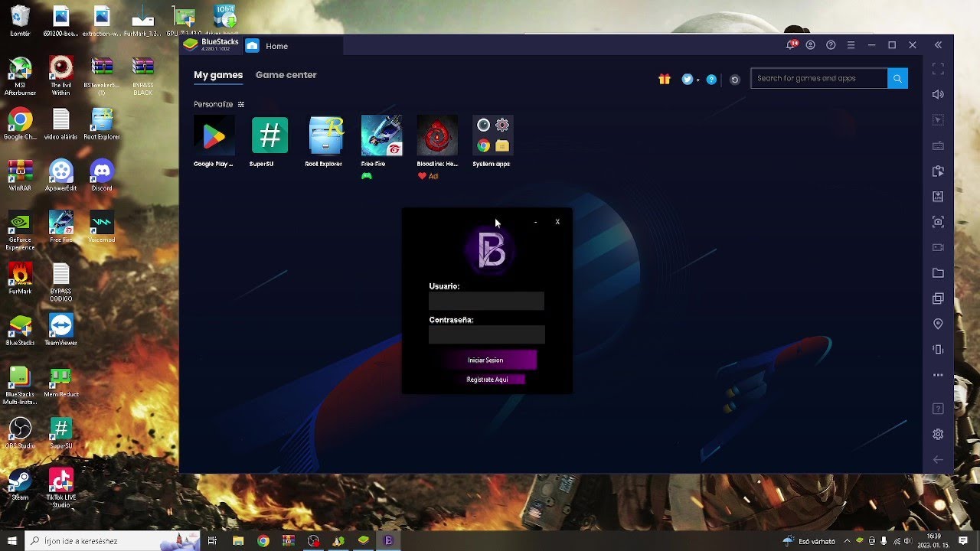Toggle BlueStacks fullscreen mode
The width and height of the screenshot is (980, 551).
(x=938, y=69)
